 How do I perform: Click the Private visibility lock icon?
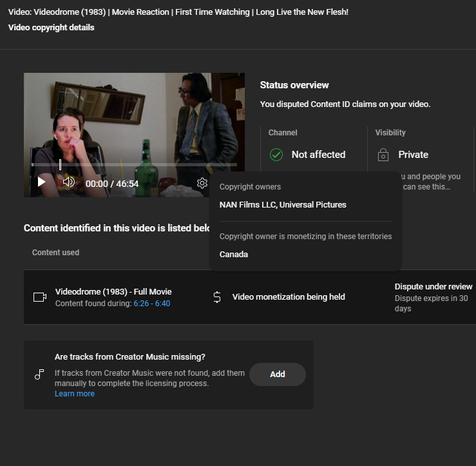point(383,155)
